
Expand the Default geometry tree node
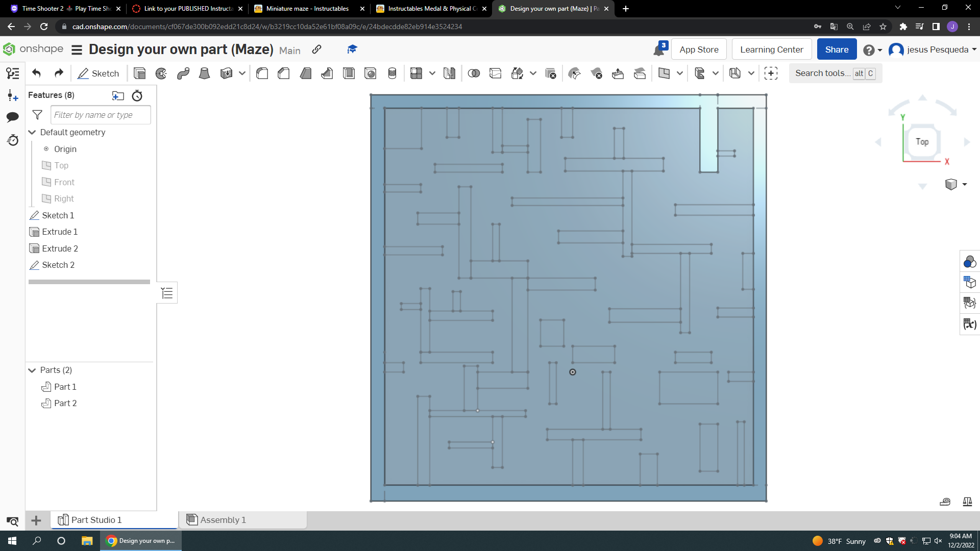(32, 132)
